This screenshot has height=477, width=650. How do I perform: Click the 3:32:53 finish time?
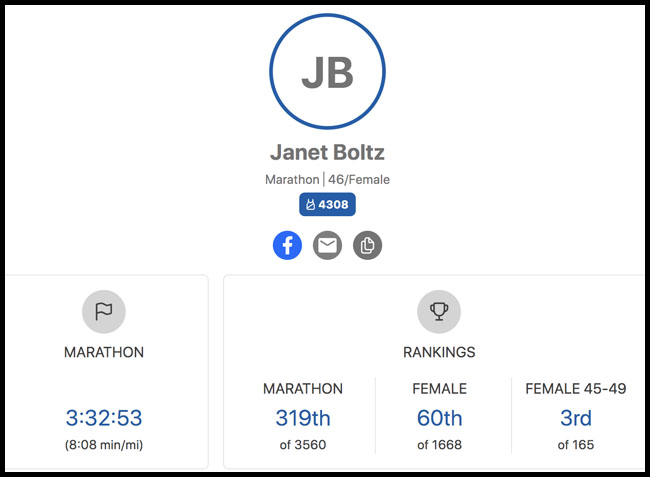[x=103, y=418]
